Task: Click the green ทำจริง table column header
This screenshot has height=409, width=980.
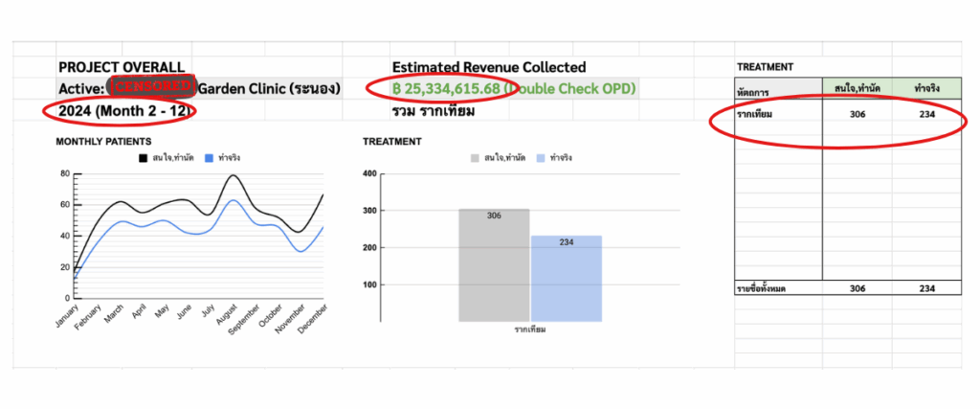Action: tap(926, 88)
